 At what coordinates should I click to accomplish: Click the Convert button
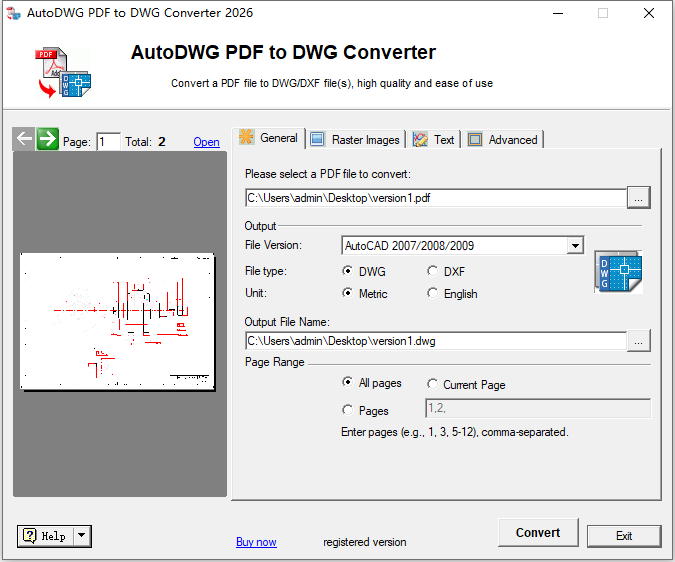point(538,533)
